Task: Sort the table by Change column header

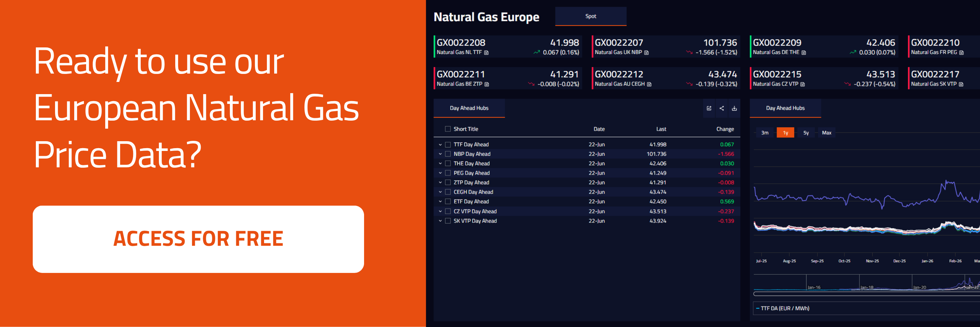Action: coord(725,129)
